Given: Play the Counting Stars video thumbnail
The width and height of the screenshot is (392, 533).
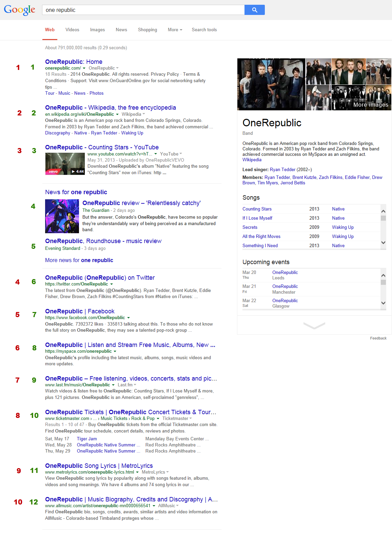Looking at the screenshot, I should coord(65,164).
